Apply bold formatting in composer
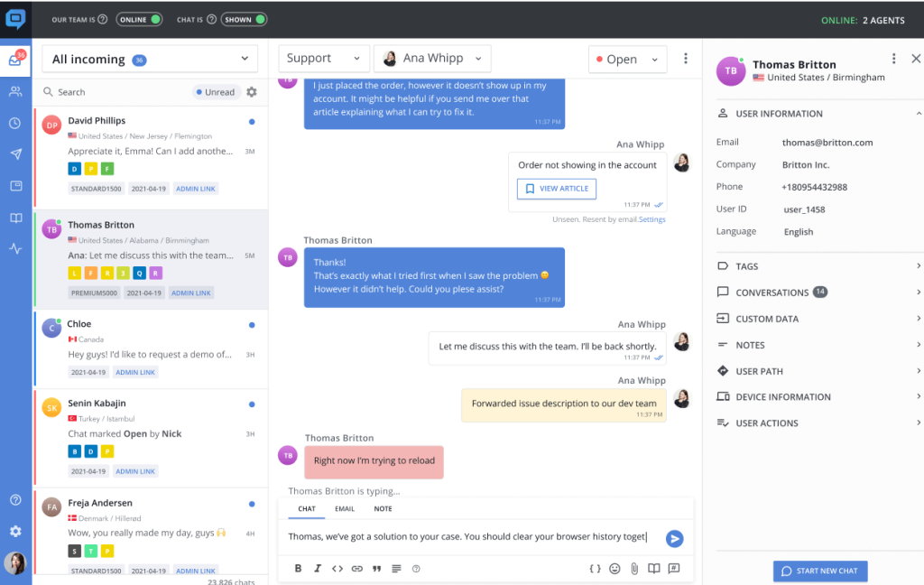This screenshot has height=585, width=924. point(298,569)
